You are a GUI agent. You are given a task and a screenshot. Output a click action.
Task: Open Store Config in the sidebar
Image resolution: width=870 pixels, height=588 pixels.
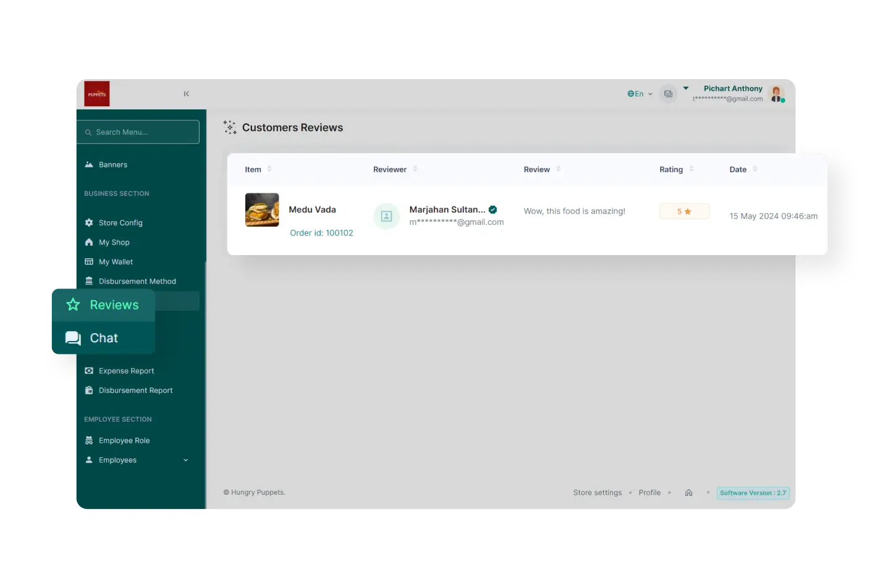(x=120, y=223)
